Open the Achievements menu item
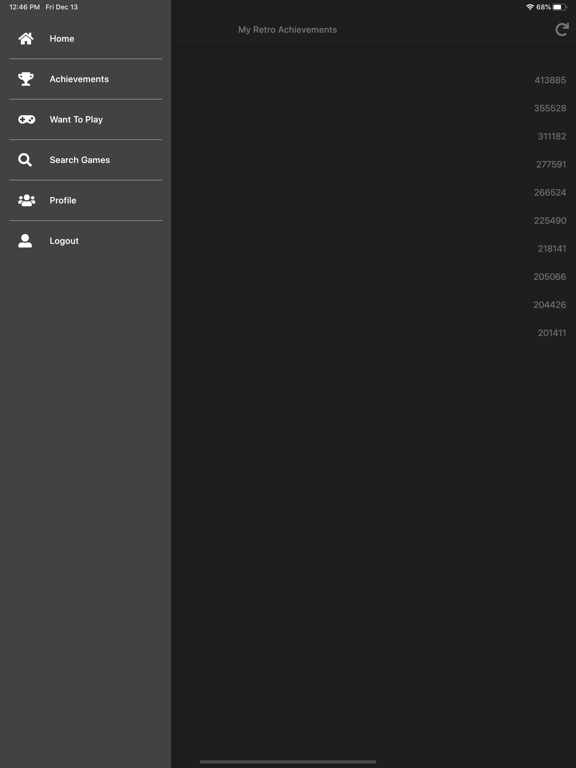 85,79
